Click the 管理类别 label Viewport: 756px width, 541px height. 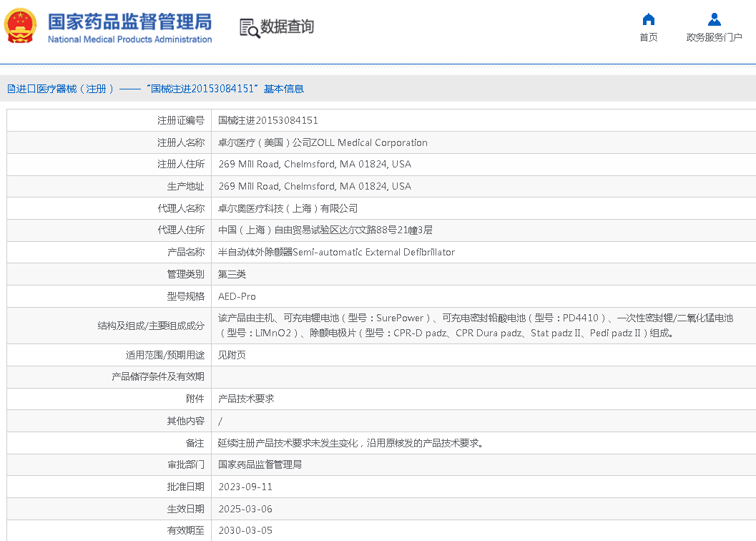click(186, 274)
